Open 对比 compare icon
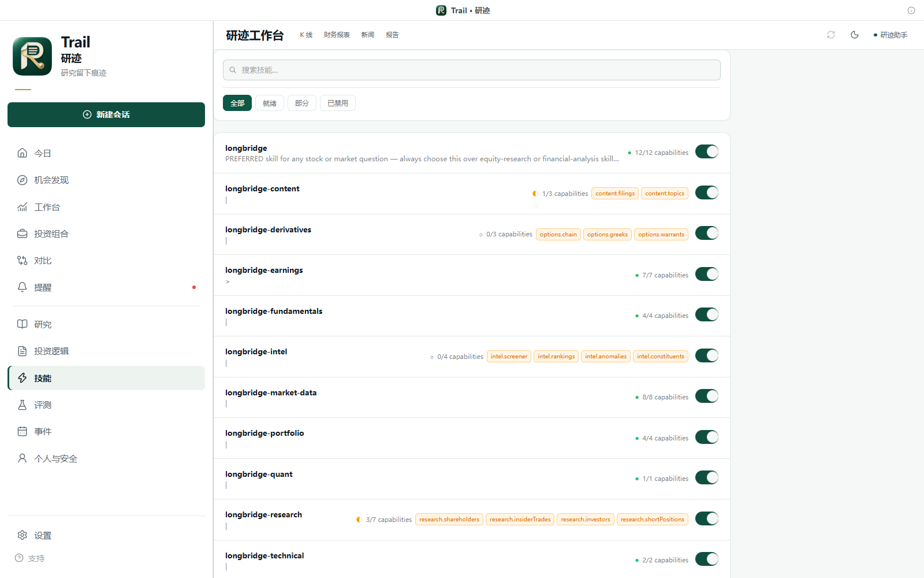The height and width of the screenshot is (578, 924). (23, 261)
